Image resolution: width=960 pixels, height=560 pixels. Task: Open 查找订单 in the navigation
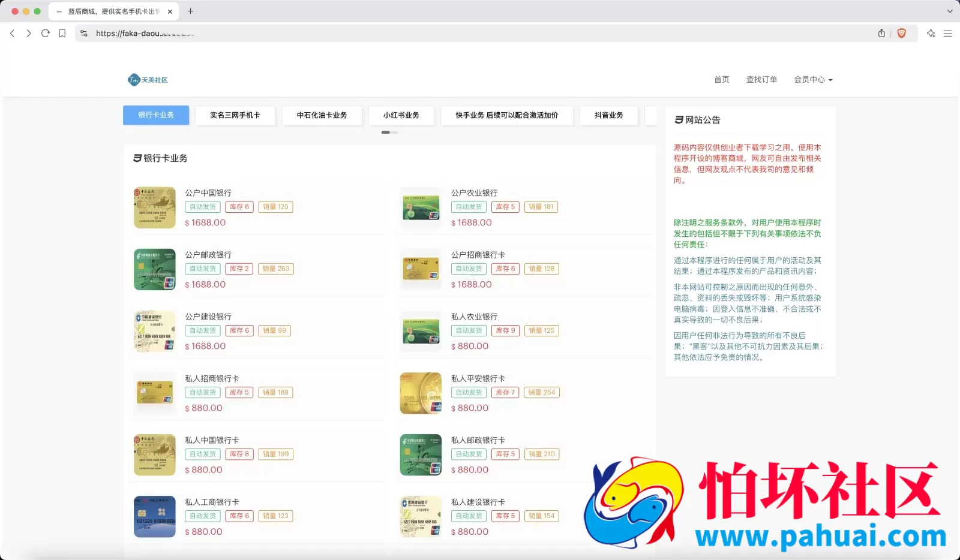click(761, 79)
